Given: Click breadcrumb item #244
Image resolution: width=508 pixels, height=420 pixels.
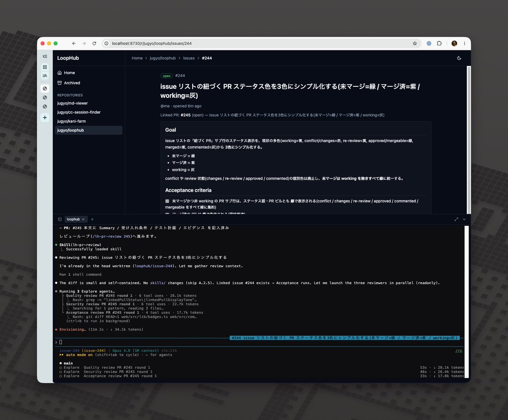Looking at the screenshot, I should pos(207,58).
